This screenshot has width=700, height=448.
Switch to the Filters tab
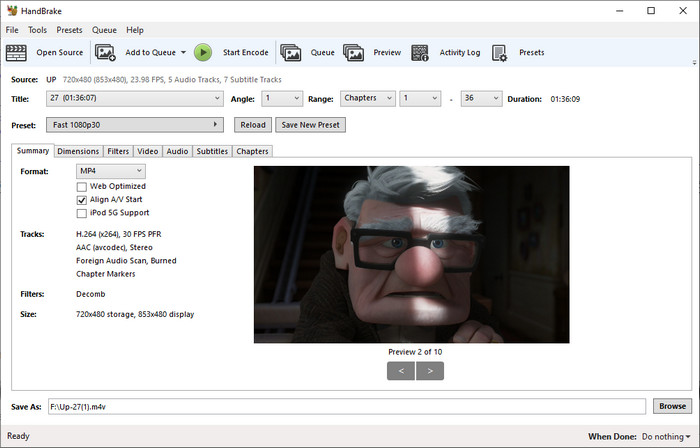click(118, 151)
